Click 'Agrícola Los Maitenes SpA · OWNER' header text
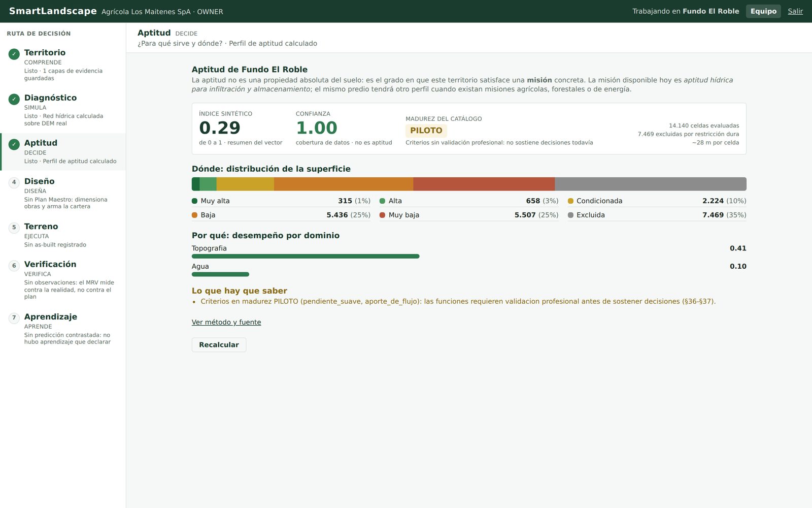The width and height of the screenshot is (812, 508). (162, 12)
